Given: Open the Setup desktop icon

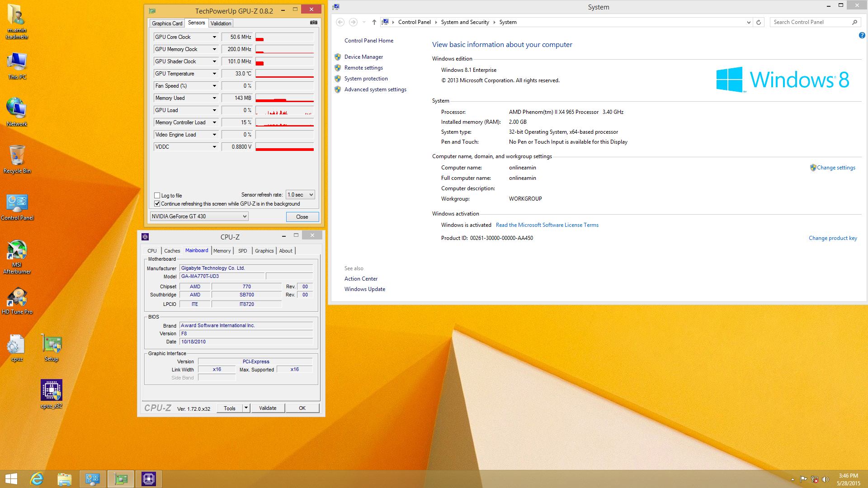Looking at the screenshot, I should click(x=52, y=348).
